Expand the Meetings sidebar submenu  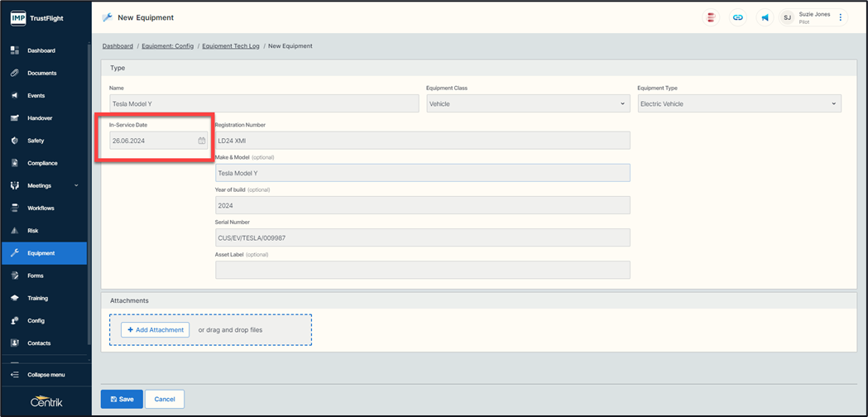point(76,185)
